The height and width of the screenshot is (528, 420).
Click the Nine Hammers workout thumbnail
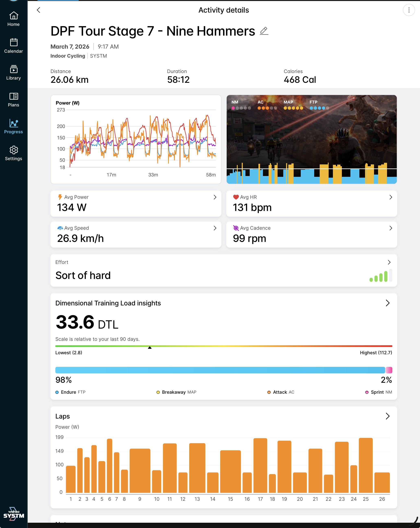tap(312, 139)
